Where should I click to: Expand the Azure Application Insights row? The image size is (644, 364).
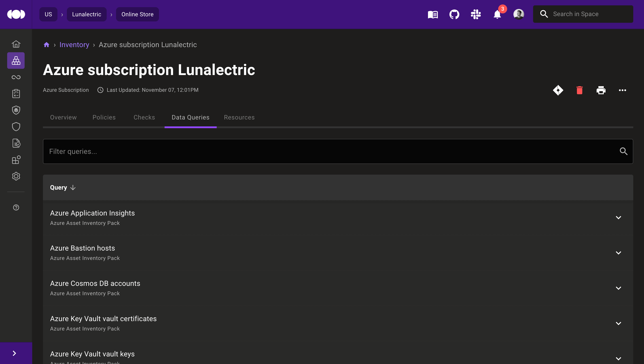(x=618, y=218)
